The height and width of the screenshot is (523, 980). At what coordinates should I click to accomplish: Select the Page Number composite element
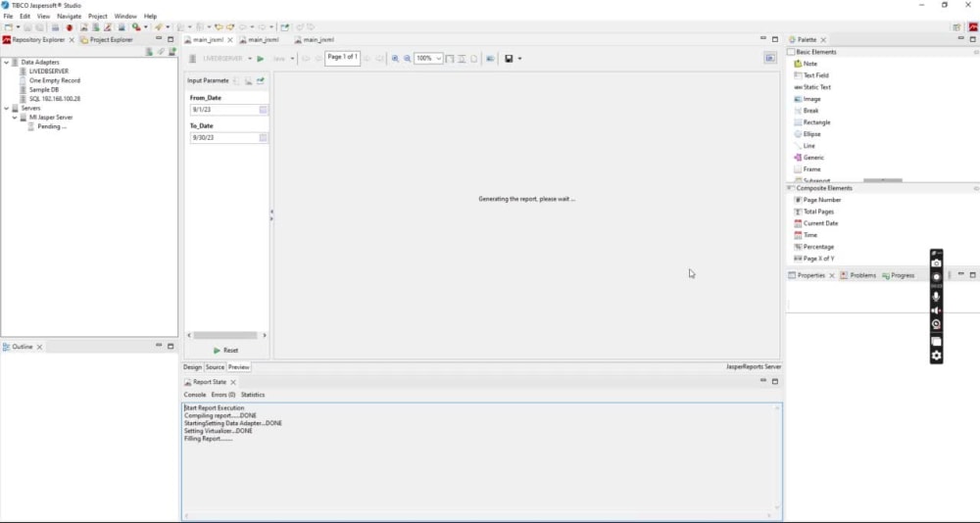(x=817, y=200)
